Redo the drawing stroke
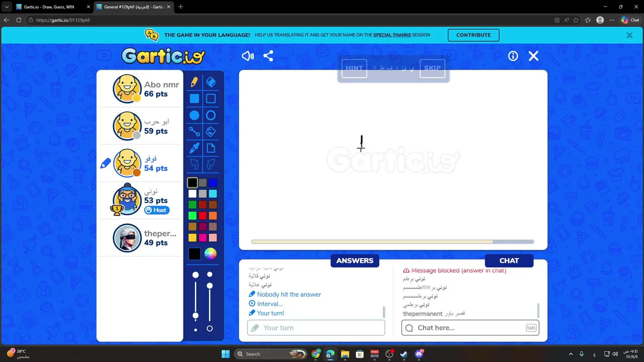The image size is (644, 362). 211,164
